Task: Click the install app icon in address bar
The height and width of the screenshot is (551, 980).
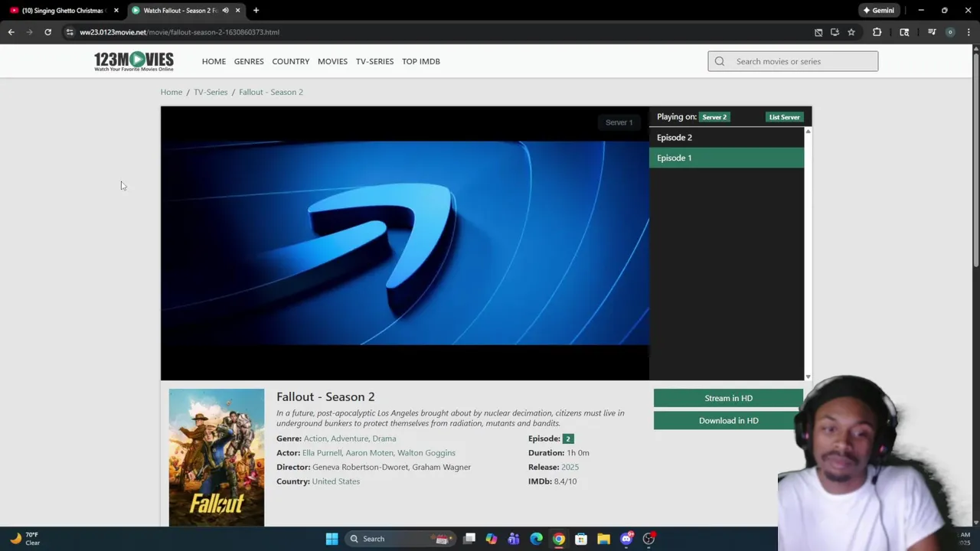Action: pos(835,32)
